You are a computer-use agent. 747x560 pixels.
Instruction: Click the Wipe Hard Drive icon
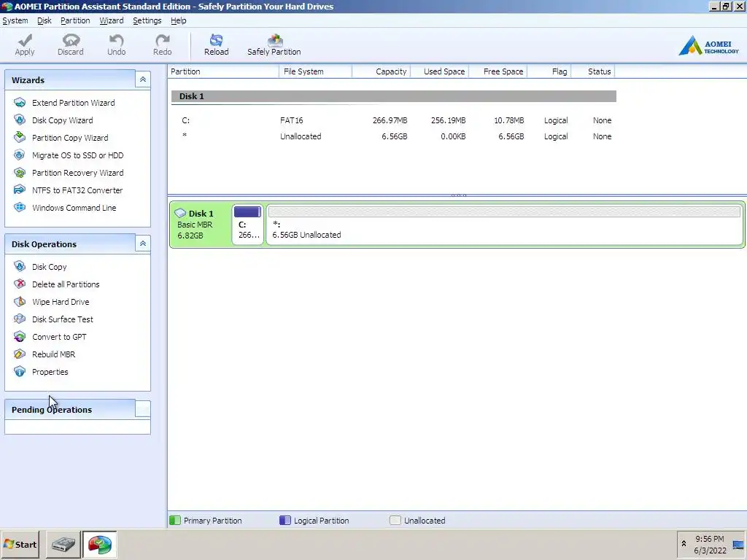click(x=20, y=301)
